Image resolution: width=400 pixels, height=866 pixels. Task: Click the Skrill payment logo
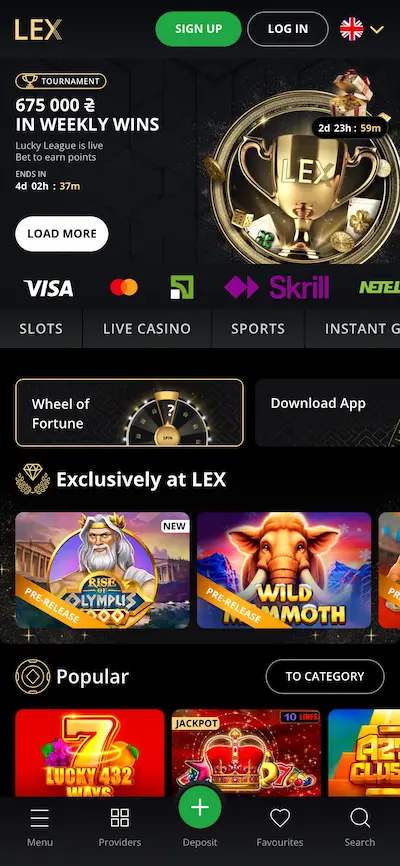[x=276, y=287]
